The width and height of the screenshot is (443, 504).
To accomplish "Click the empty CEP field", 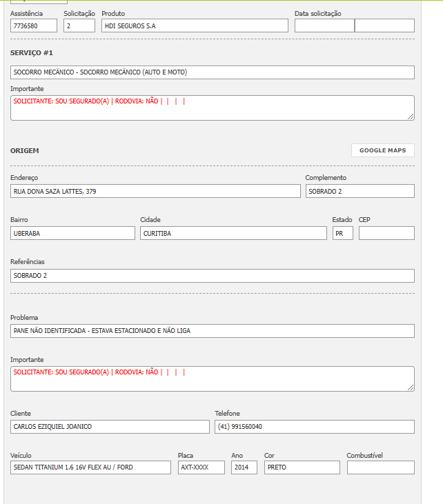I will [x=386, y=233].
